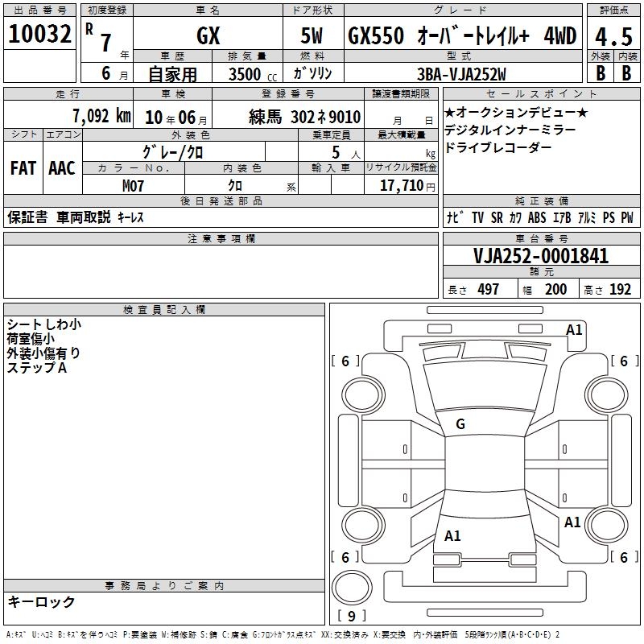Select the vehicle history 自家用
Viewport: 644px width, 644px height.
click(x=172, y=74)
